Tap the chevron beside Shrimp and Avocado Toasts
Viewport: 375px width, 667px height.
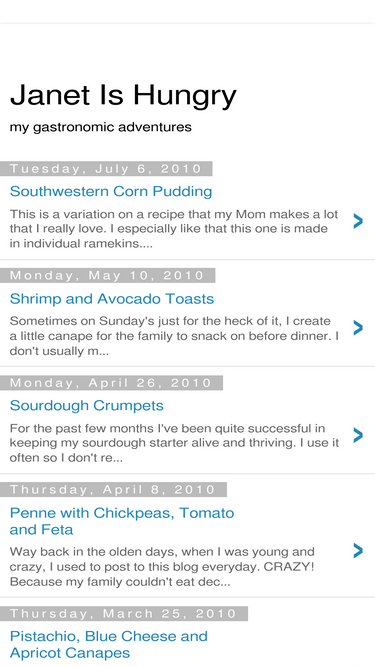(x=358, y=328)
